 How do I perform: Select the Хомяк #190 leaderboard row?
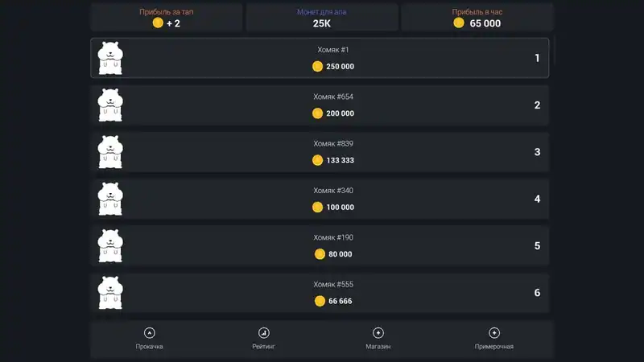coord(320,246)
